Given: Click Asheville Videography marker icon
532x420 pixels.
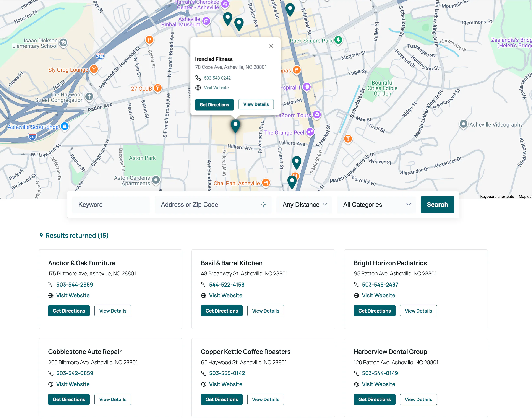Looking at the screenshot, I should pos(463,124).
